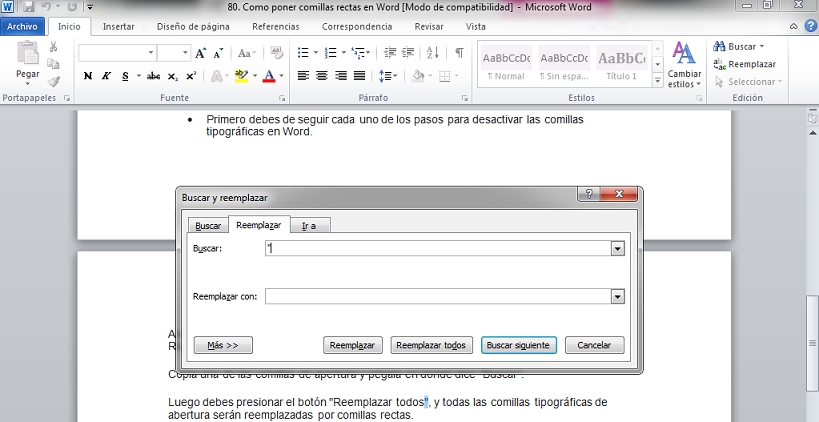Toggle bold with the N button
Image resolution: width=819 pixels, height=422 pixels.
coord(88,76)
